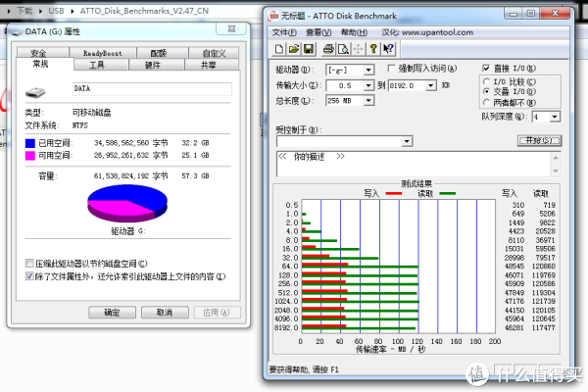Screen dimensions: 588x392
Task: Select 交叠 I/O radio button
Action: 486,91
